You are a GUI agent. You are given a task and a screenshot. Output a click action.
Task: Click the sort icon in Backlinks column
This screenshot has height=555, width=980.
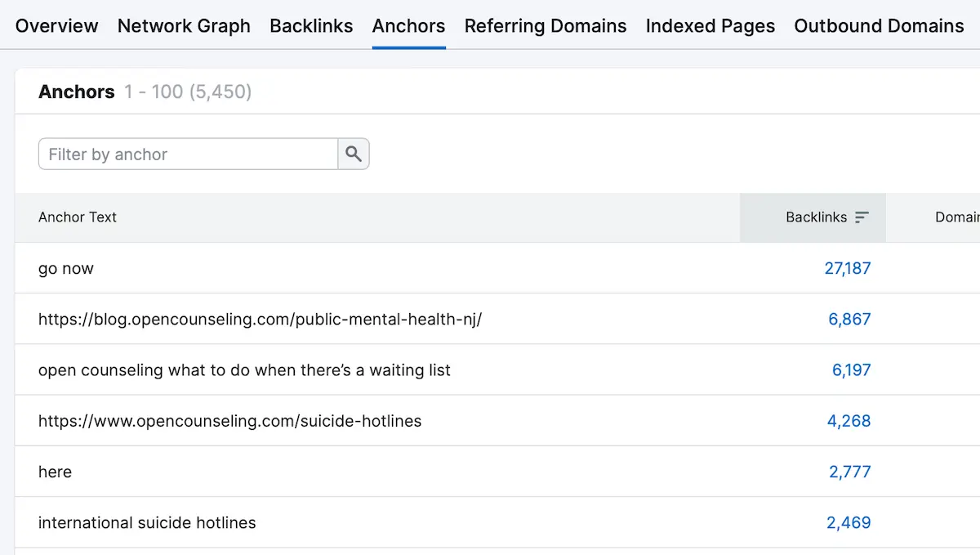click(x=862, y=217)
